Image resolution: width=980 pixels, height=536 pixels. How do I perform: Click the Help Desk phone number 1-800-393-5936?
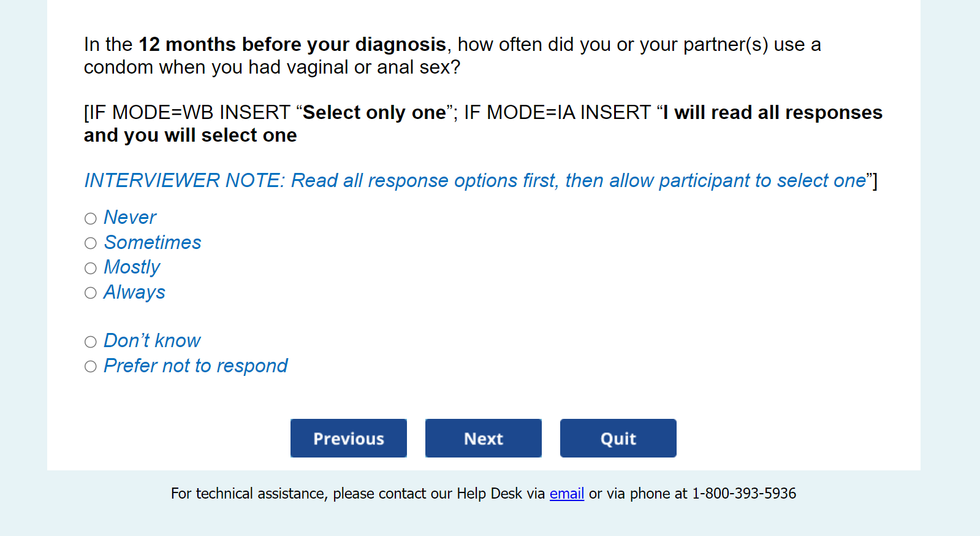[x=743, y=494]
